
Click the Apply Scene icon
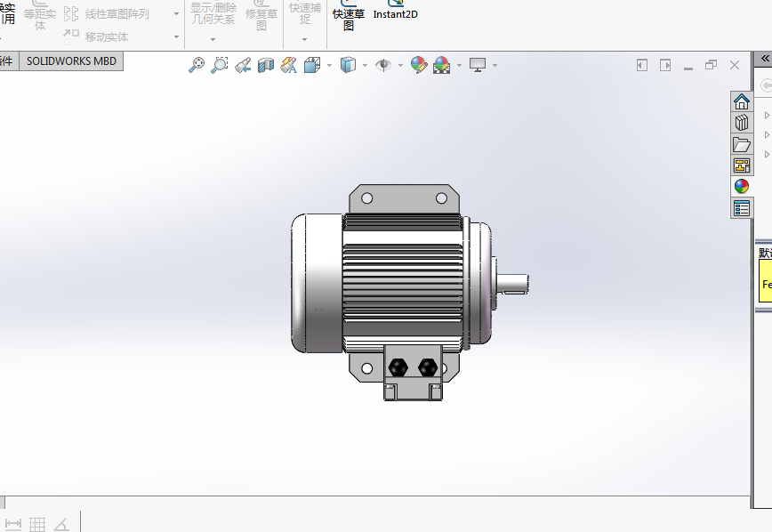442,65
